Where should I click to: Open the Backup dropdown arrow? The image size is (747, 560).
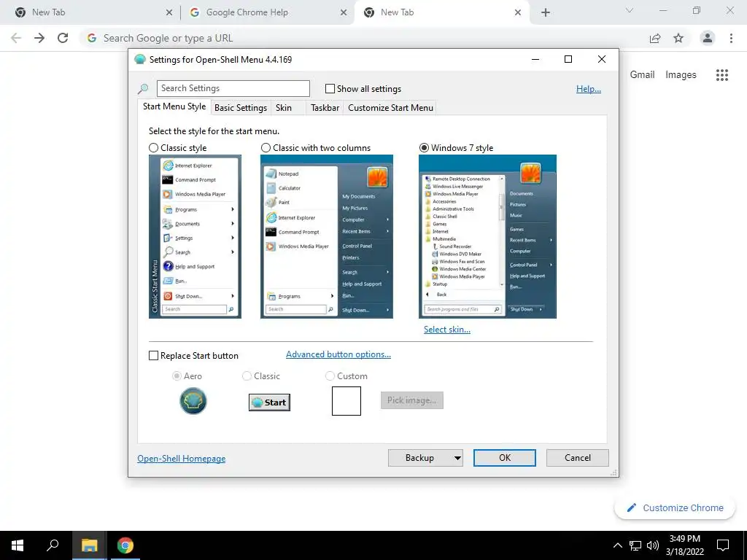tap(457, 458)
